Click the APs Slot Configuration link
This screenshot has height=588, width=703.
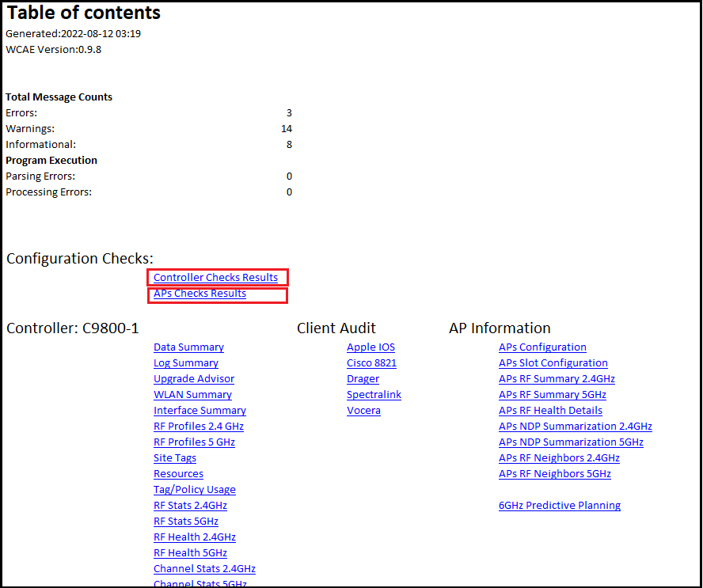point(553,363)
